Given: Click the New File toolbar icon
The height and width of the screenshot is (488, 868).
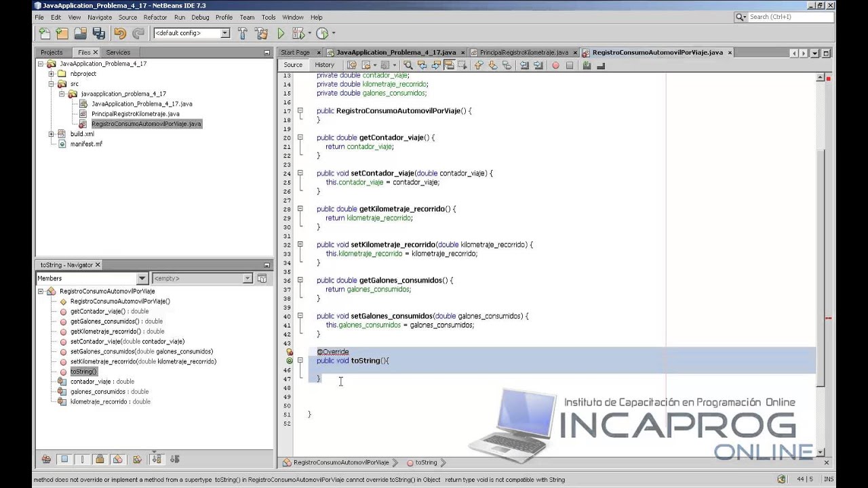Looking at the screenshot, I should pos(44,33).
